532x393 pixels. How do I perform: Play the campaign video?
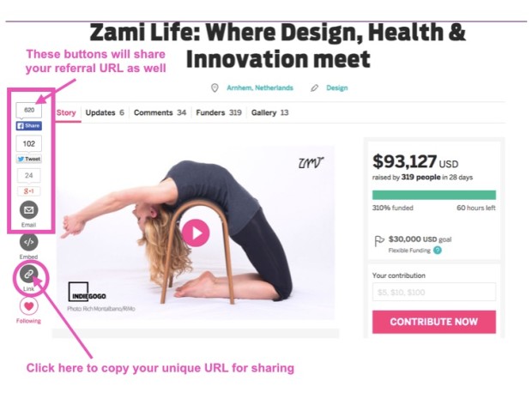[x=196, y=233]
